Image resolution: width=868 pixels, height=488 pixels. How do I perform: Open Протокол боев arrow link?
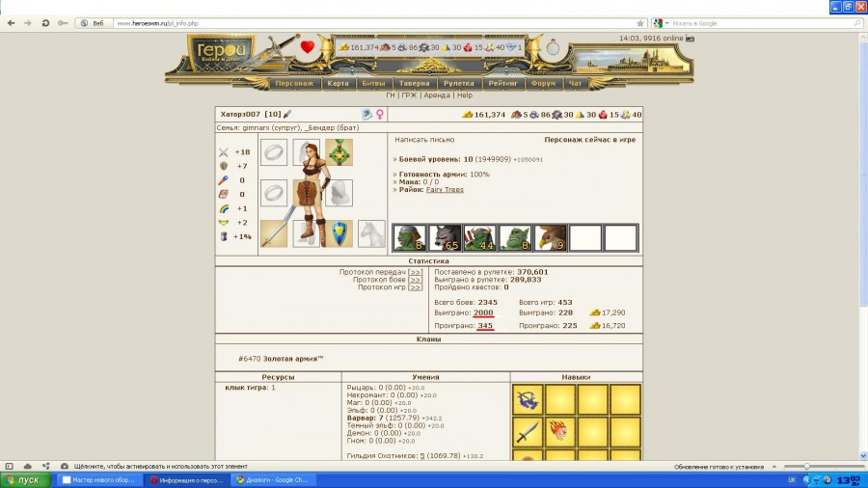415,280
